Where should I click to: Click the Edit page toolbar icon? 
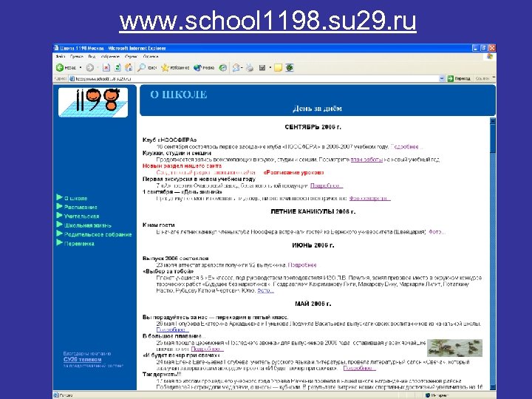pyautogui.click(x=262, y=68)
